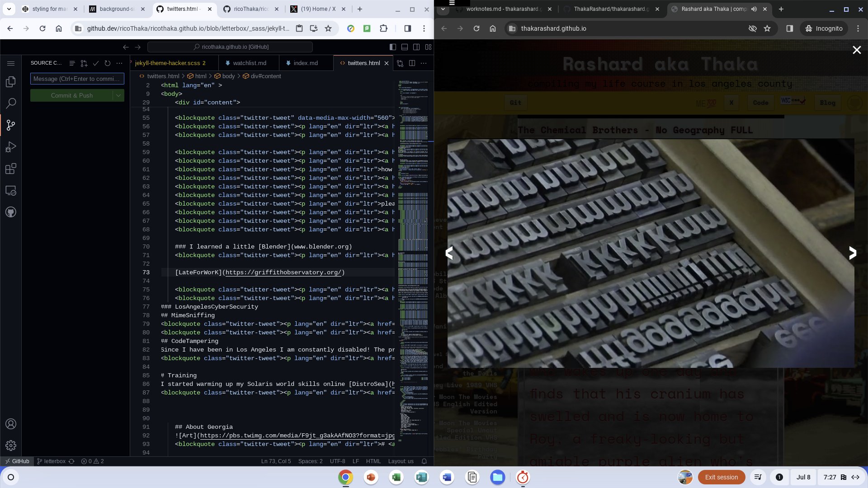Open the GitHub panel in activity bar
This screenshot has width=868, height=488.
(x=11, y=212)
